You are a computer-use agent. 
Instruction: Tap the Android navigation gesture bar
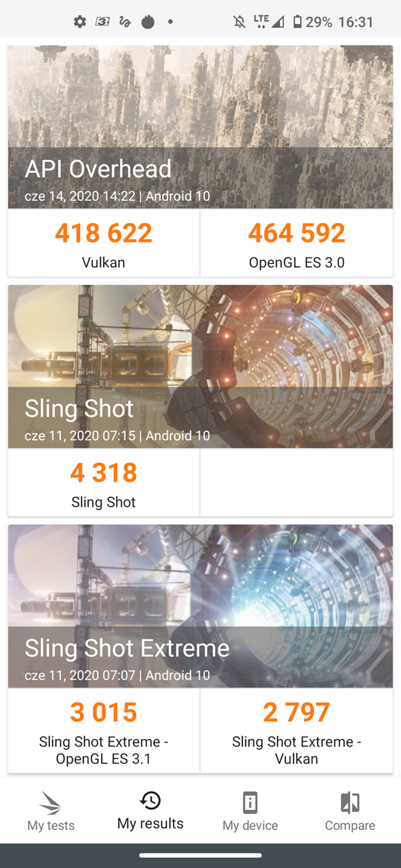(x=200, y=855)
